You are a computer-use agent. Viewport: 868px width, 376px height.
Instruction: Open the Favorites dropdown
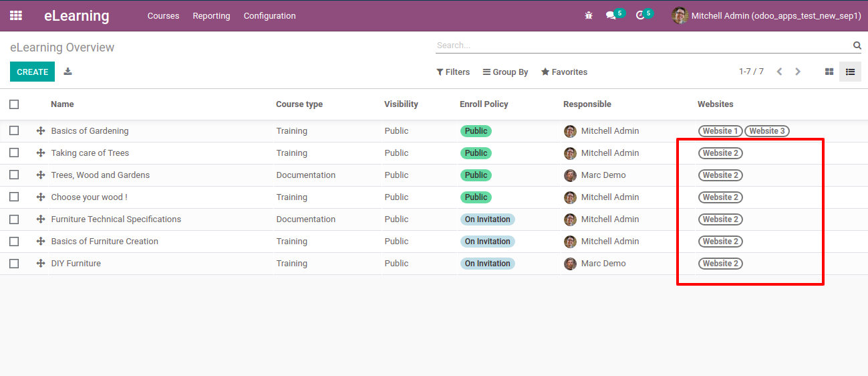pos(564,72)
